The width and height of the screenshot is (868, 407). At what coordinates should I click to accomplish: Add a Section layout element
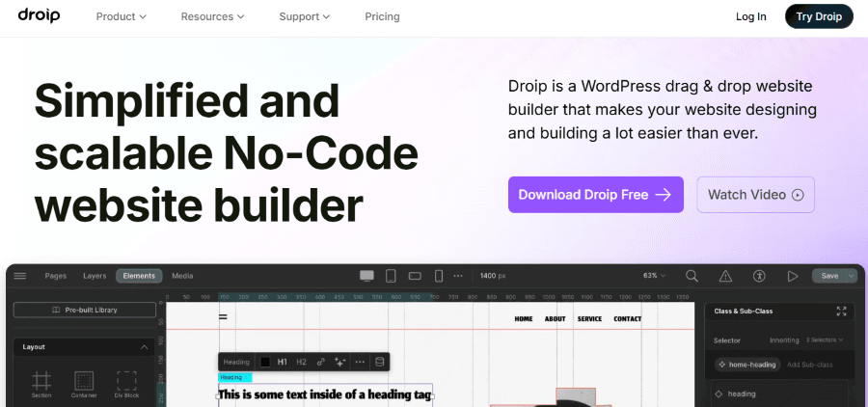coord(41,385)
